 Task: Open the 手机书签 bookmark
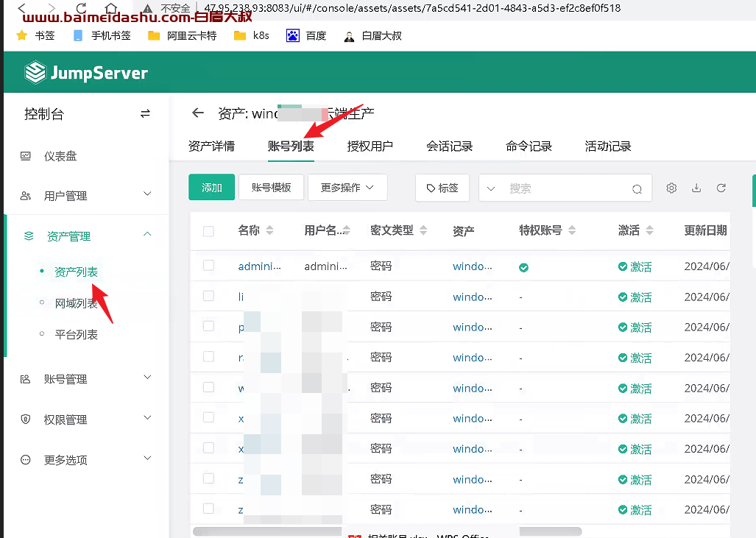pos(102,35)
